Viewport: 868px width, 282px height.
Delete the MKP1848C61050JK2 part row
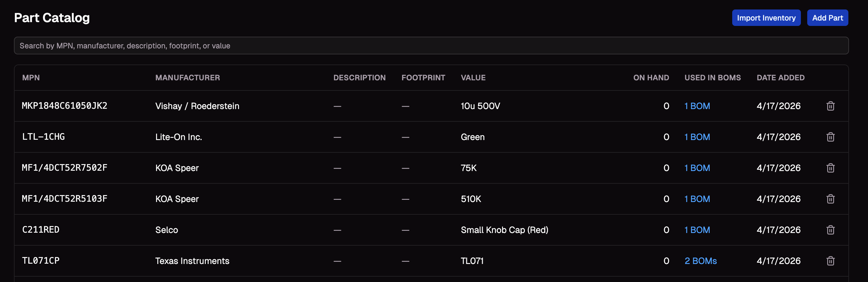pyautogui.click(x=830, y=106)
